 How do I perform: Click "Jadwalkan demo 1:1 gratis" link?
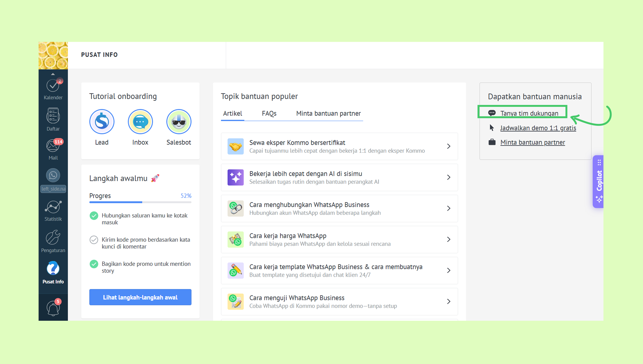click(x=538, y=128)
